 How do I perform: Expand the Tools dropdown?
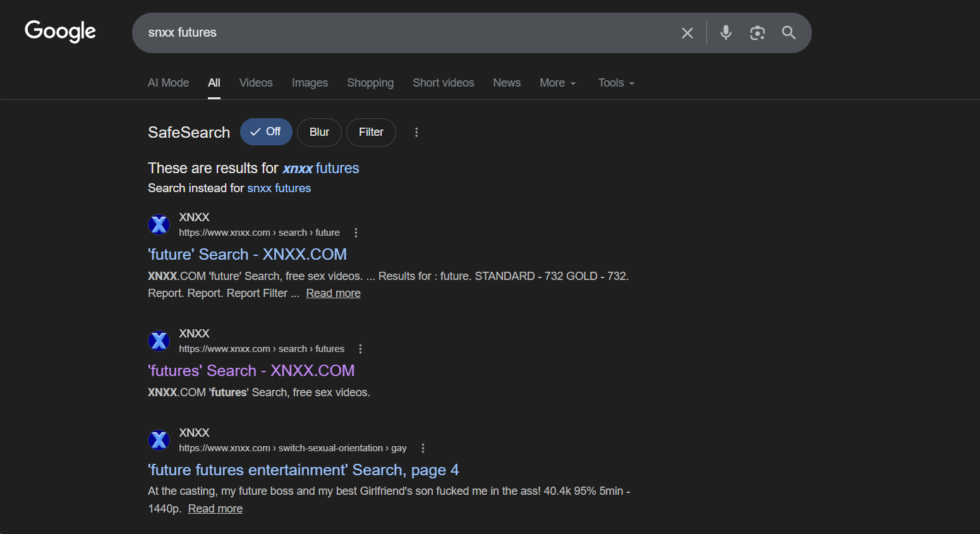click(616, 83)
